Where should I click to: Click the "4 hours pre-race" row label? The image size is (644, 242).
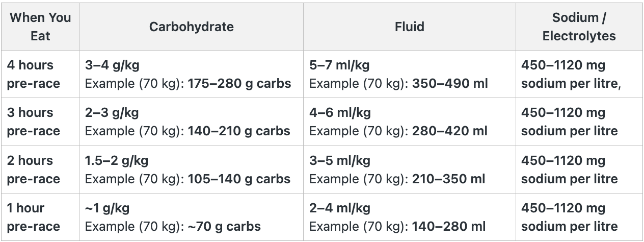[x=34, y=74]
